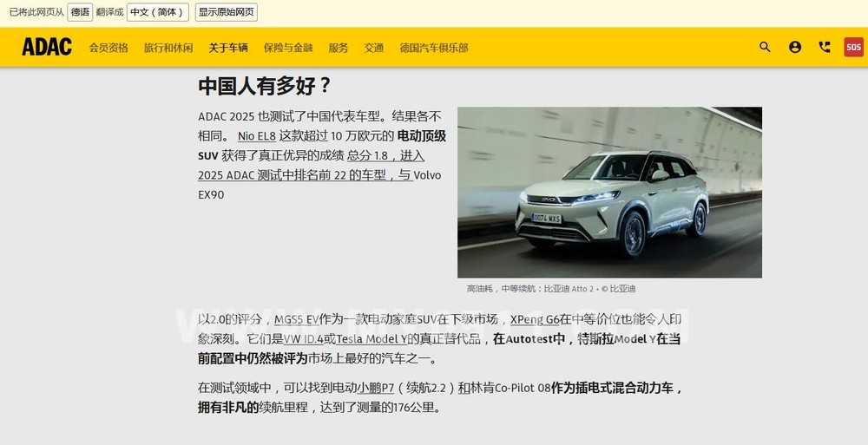
Task: Open the 保险与金融 menu
Action: (x=288, y=48)
